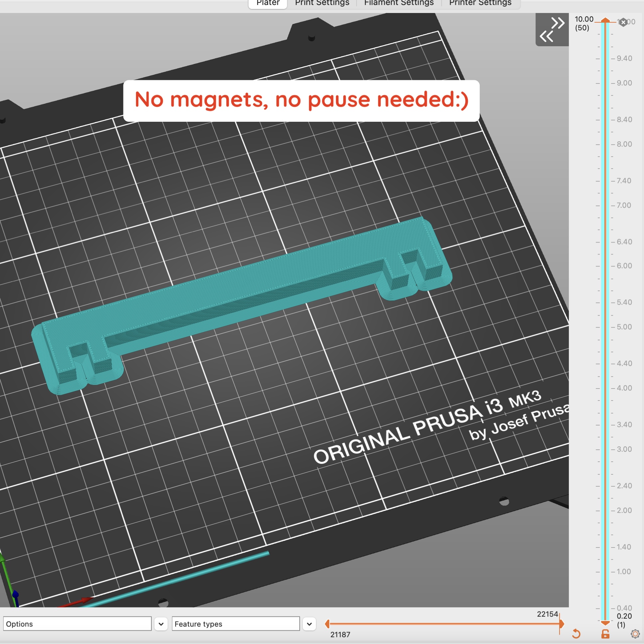Expand the Options dropdown
The image size is (644, 644).
[161, 624]
